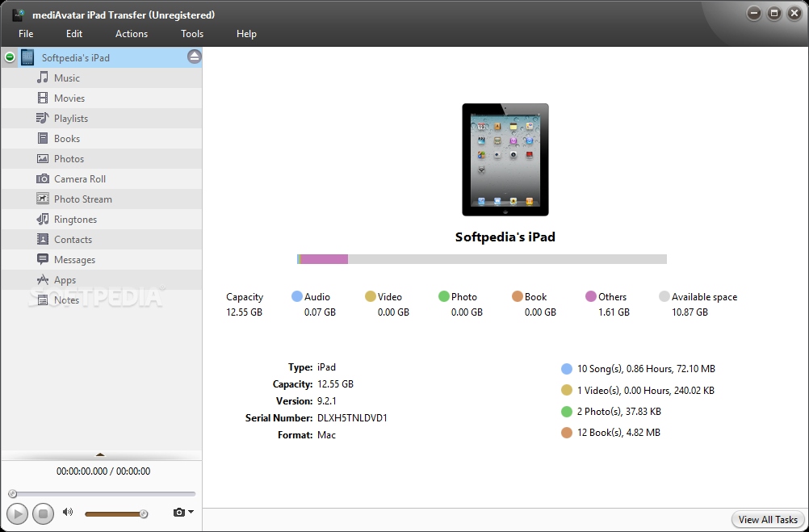Image resolution: width=809 pixels, height=532 pixels.
Task: Open the Movies section
Action: coord(65,98)
